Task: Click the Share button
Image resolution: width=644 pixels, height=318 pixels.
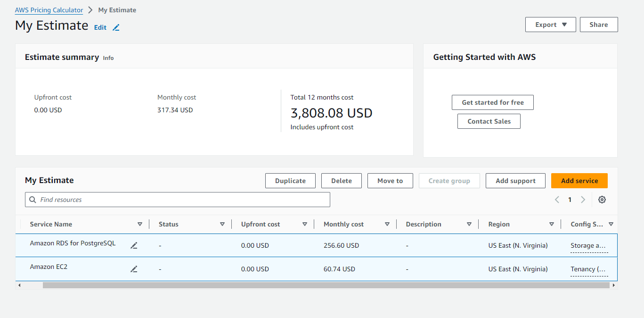Action: click(599, 25)
